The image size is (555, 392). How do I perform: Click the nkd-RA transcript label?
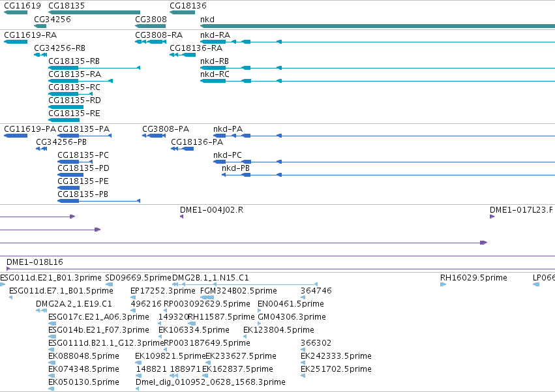click(215, 35)
